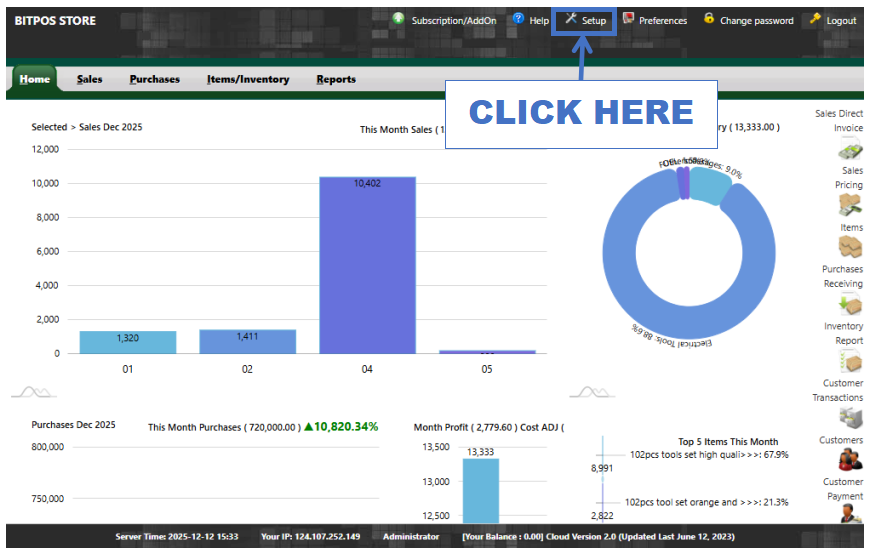Click the 13,333 Month Profit bar
This screenshot has width=872, height=556.
point(480,492)
